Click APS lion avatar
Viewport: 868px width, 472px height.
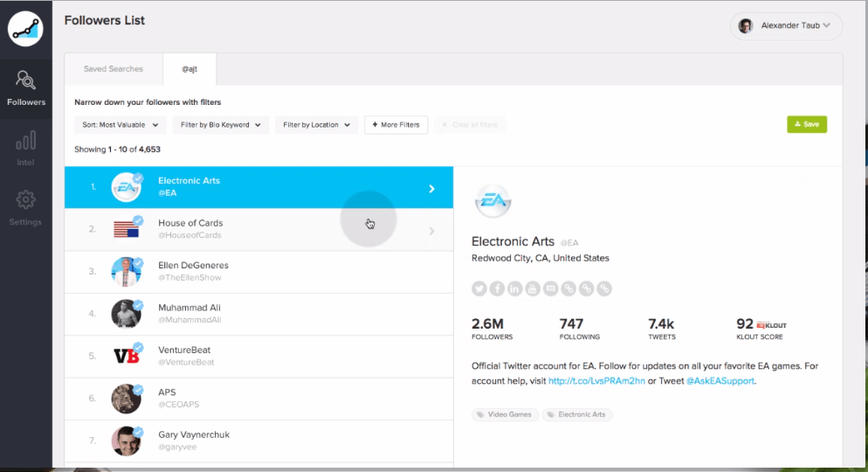click(127, 399)
